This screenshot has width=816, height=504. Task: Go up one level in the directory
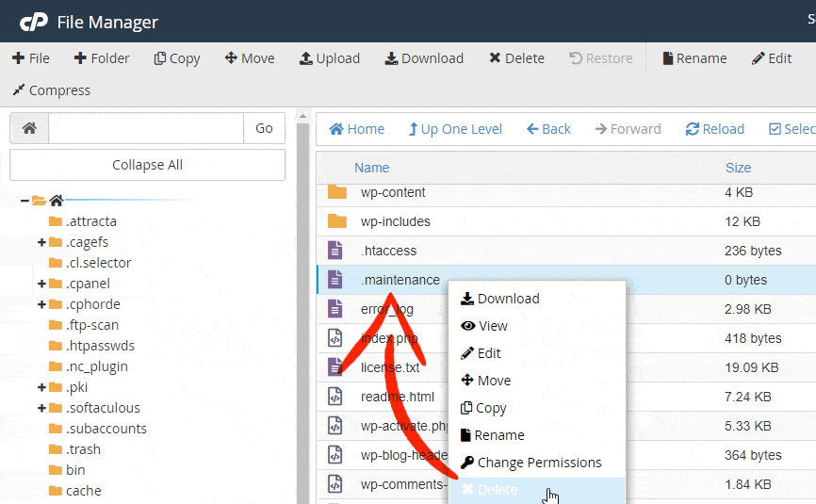point(454,129)
